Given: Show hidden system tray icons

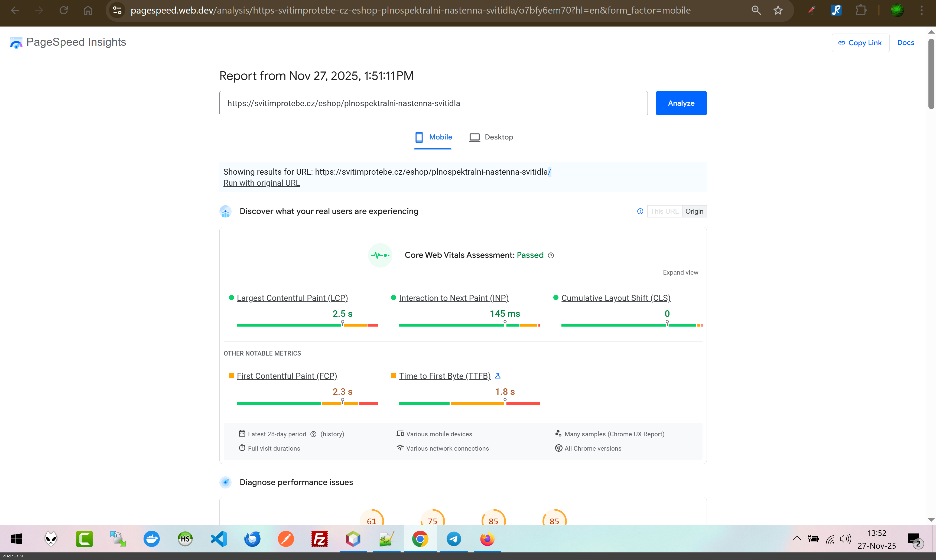Looking at the screenshot, I should tap(797, 539).
